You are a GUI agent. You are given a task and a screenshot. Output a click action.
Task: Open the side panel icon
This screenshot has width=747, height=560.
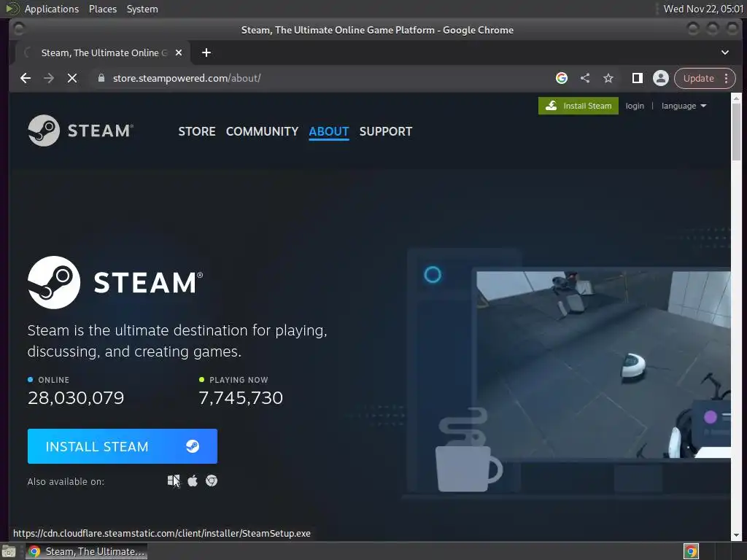pyautogui.click(x=638, y=78)
